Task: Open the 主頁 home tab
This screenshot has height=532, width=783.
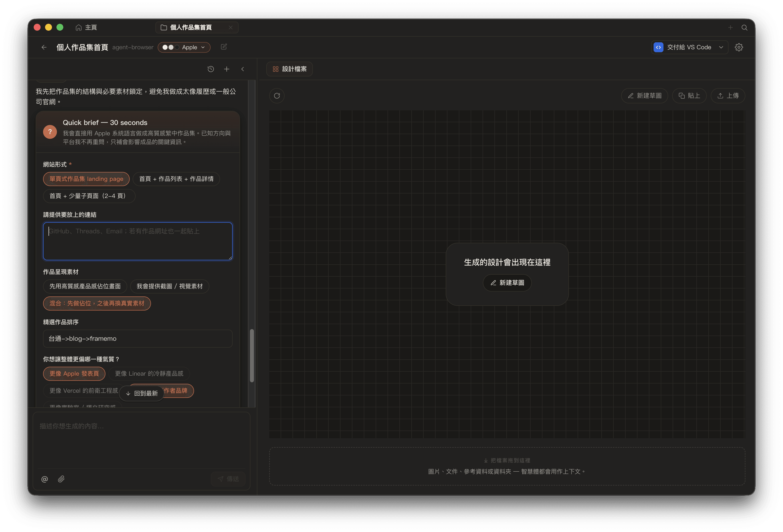Action: pyautogui.click(x=86, y=27)
